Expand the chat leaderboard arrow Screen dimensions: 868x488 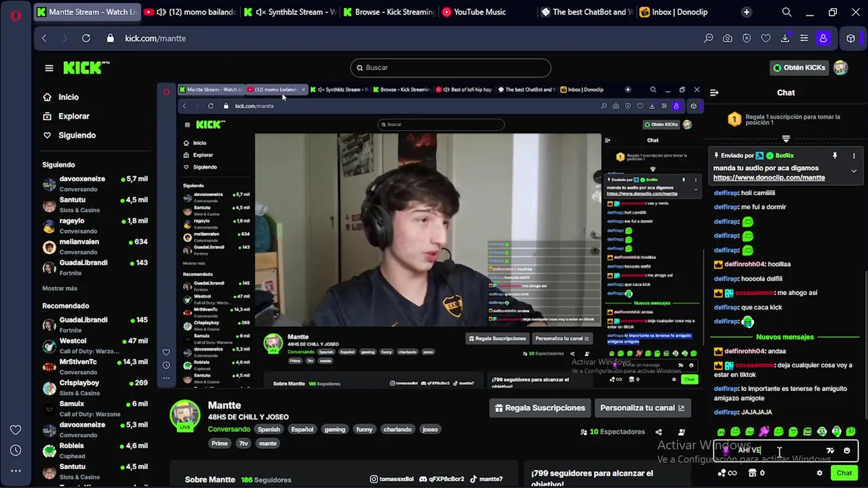(x=786, y=139)
